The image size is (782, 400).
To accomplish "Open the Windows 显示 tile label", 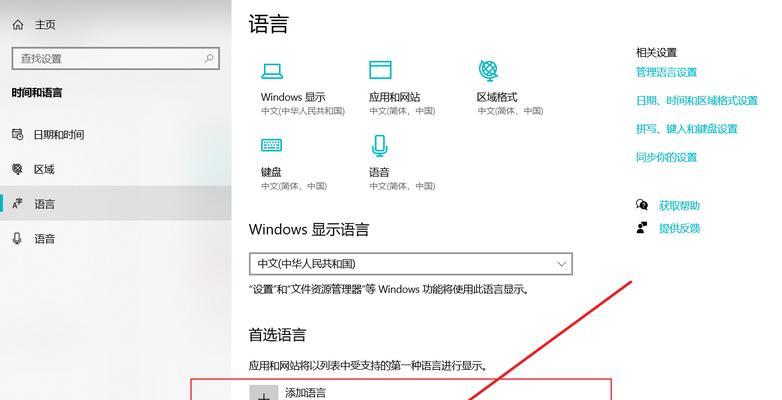I will tap(293, 97).
